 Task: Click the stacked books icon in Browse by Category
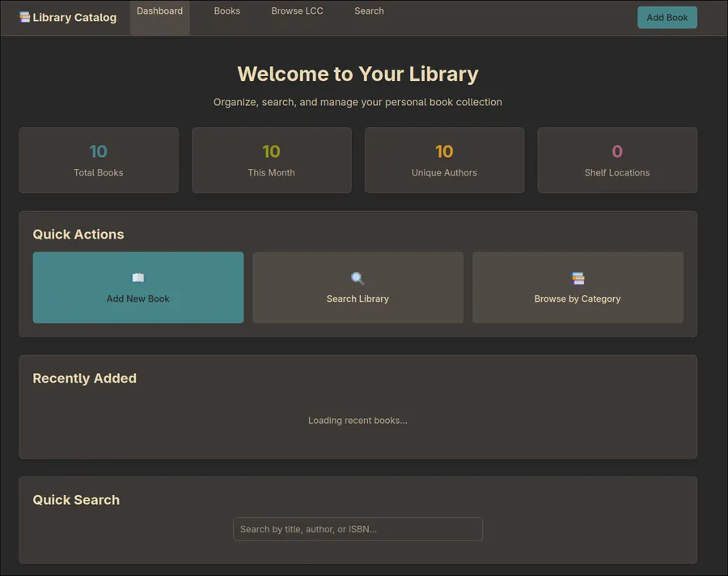(x=578, y=278)
